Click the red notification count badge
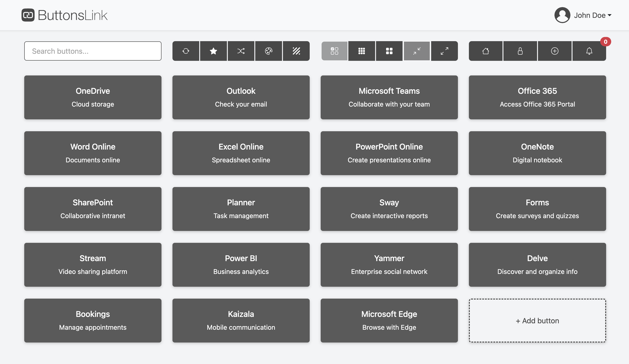Screen dimensions: 629x364 click(605, 42)
